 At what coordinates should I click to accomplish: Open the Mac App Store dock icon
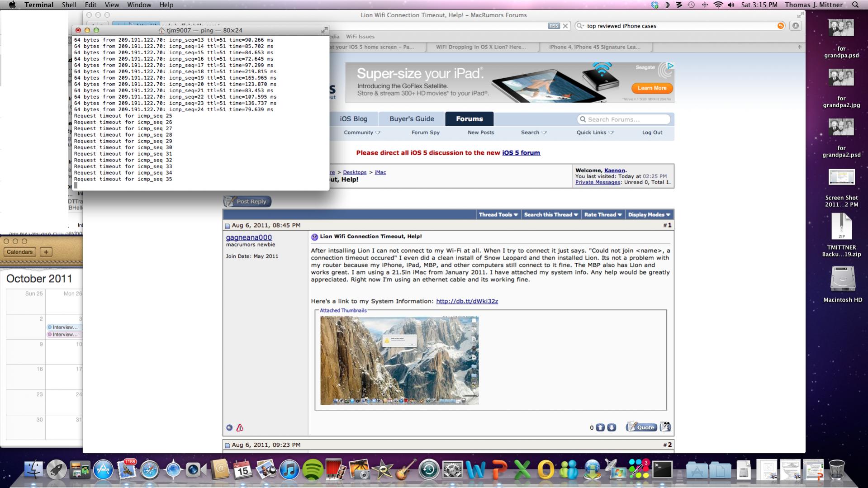[103, 469]
